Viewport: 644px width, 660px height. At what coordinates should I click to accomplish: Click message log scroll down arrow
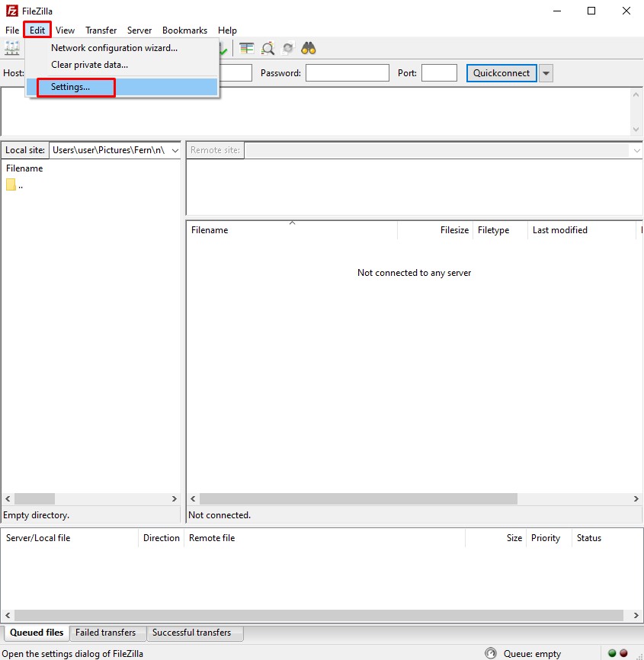click(x=636, y=130)
